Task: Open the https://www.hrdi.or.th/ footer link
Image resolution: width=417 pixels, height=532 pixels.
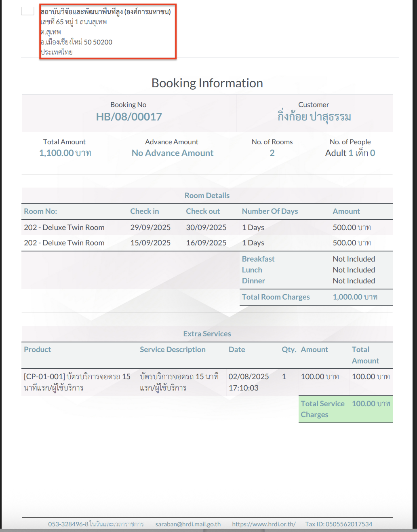Action: (263, 524)
